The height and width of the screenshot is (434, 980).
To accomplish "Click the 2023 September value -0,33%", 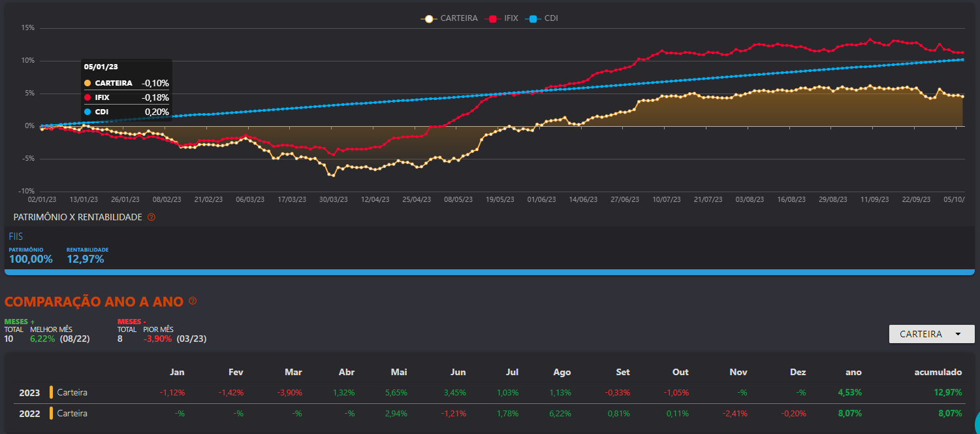I will pyautogui.click(x=617, y=393).
